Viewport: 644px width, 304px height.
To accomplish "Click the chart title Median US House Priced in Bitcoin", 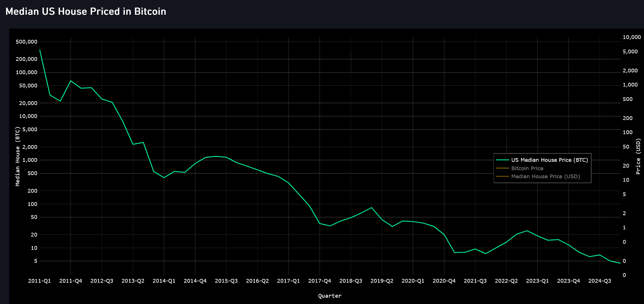I will [x=86, y=12].
